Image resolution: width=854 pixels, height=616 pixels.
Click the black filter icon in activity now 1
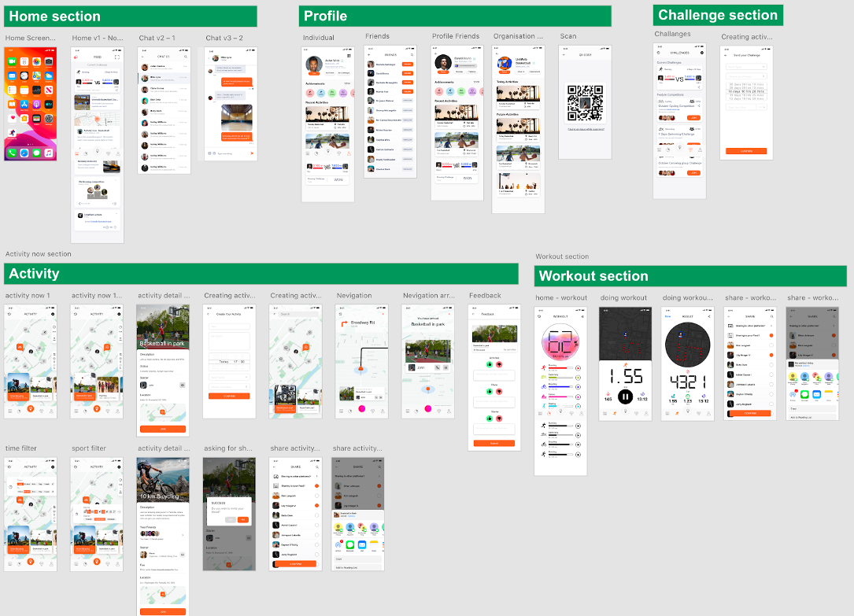pos(53,314)
